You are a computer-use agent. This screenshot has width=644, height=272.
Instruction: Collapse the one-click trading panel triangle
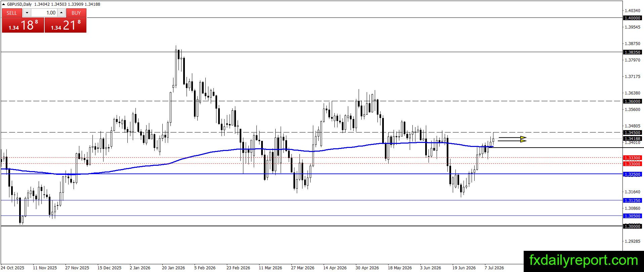click(x=4, y=4)
